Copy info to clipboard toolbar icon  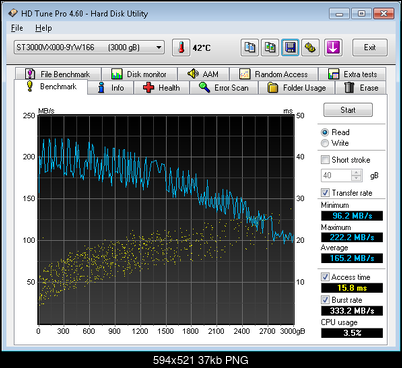[249, 47]
